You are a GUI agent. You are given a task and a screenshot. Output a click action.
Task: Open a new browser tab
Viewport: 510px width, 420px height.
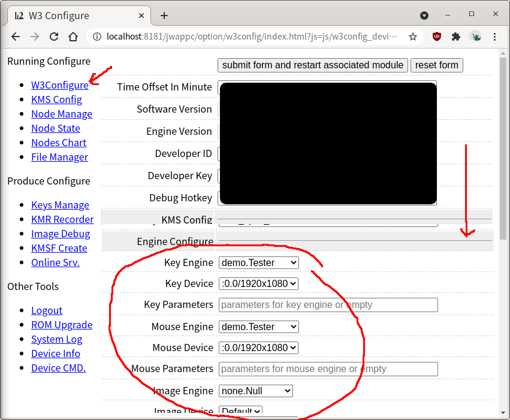[164, 16]
